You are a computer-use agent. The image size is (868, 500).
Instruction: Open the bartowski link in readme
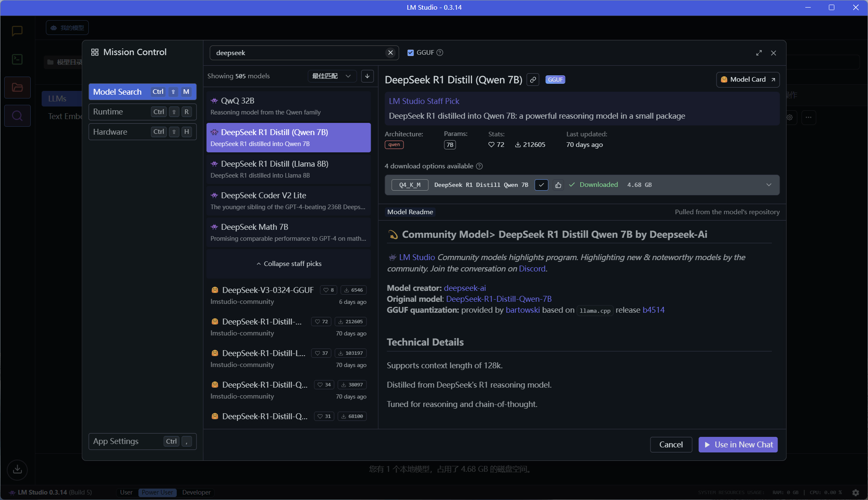click(x=523, y=310)
